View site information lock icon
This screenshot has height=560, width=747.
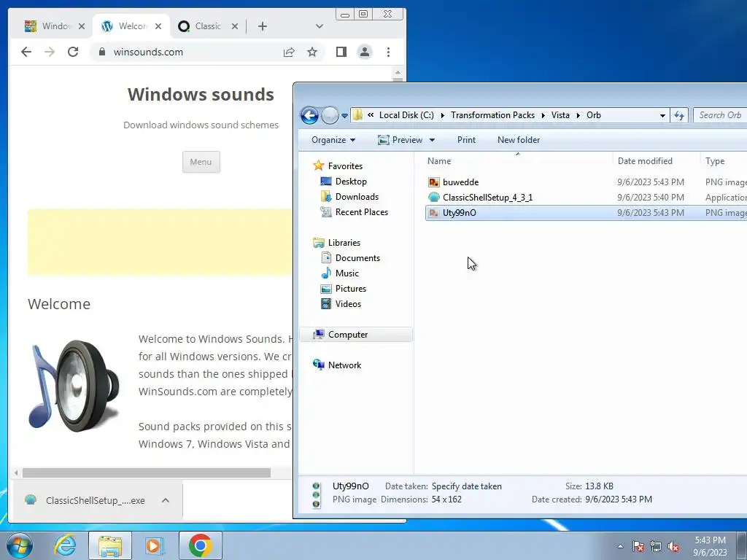click(101, 52)
